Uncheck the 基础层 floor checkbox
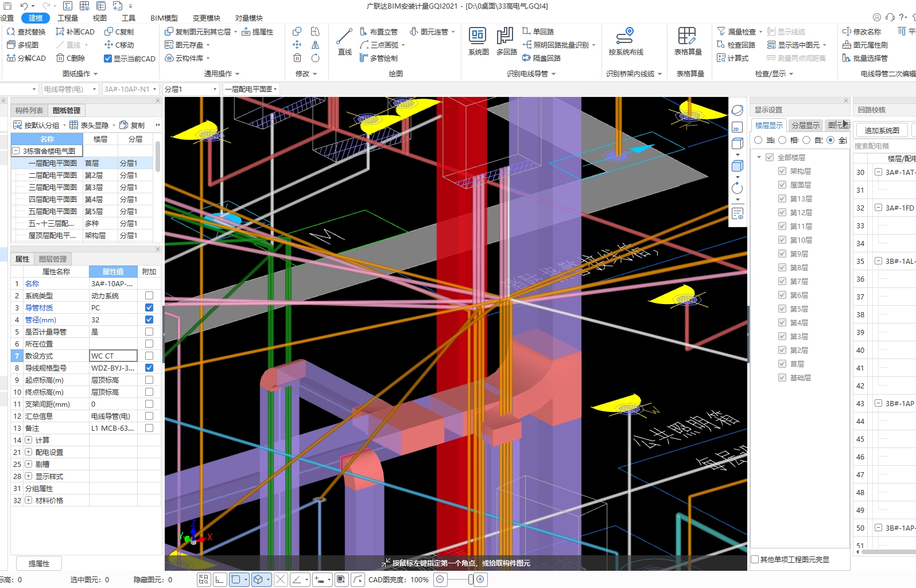The width and height of the screenshot is (916, 588). (x=782, y=377)
